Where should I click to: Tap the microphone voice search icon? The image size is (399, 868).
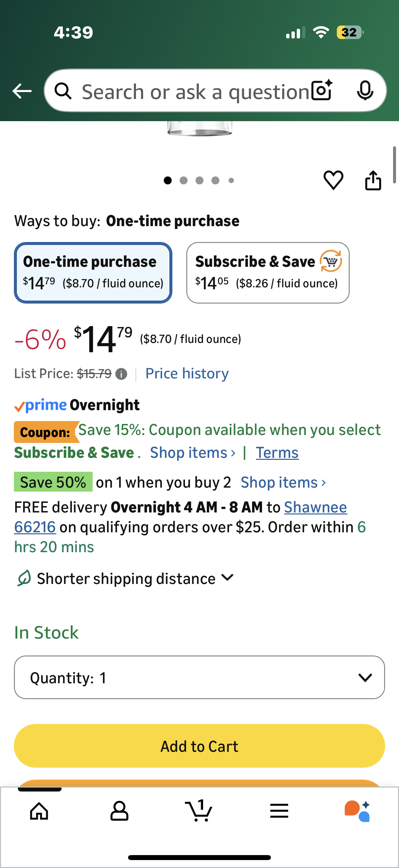pos(365,90)
